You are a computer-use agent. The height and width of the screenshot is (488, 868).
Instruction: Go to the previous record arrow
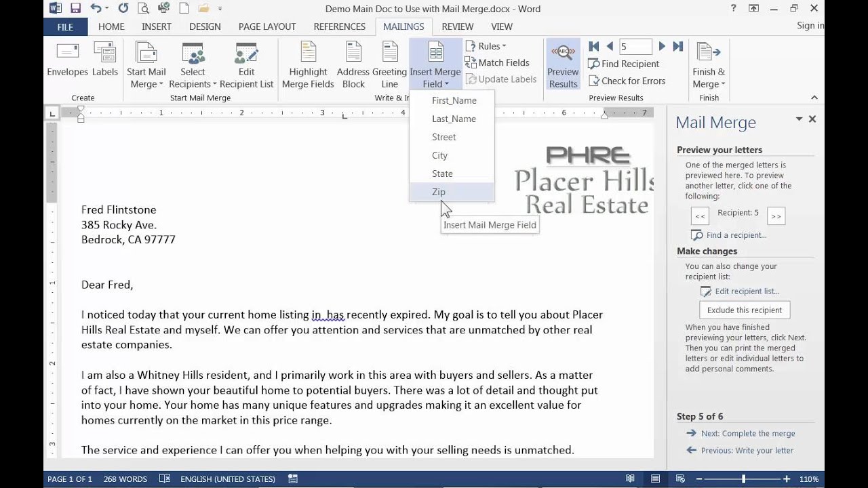pyautogui.click(x=610, y=46)
